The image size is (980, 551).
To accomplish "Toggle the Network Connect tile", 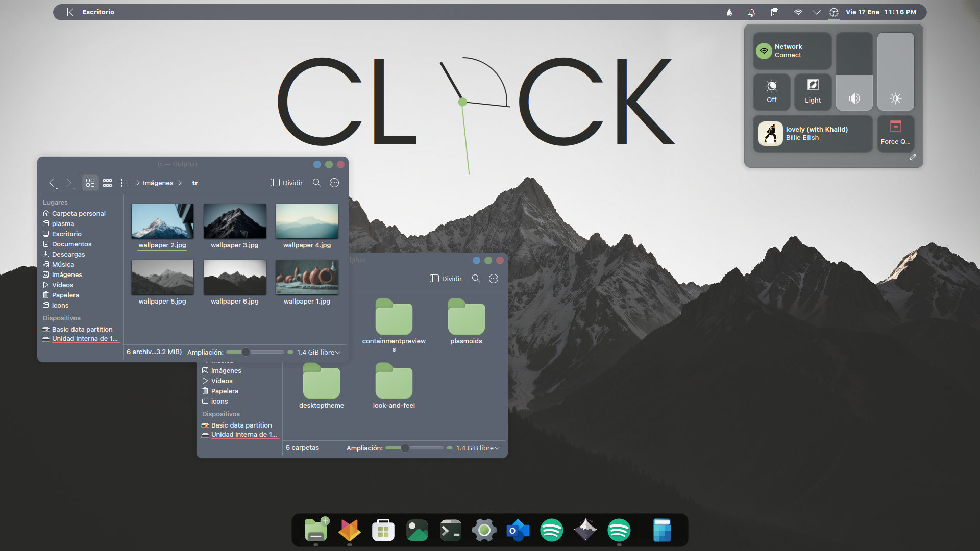I will pyautogui.click(x=792, y=51).
